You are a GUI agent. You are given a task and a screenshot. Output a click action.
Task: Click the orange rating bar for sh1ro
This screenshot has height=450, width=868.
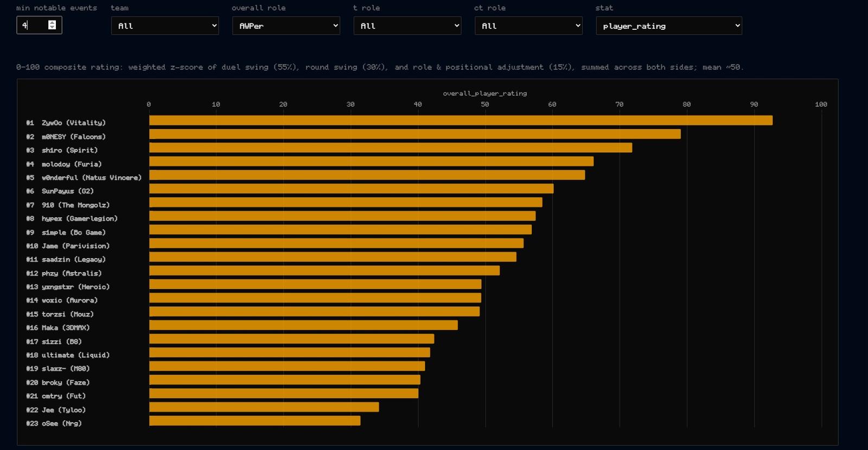391,147
